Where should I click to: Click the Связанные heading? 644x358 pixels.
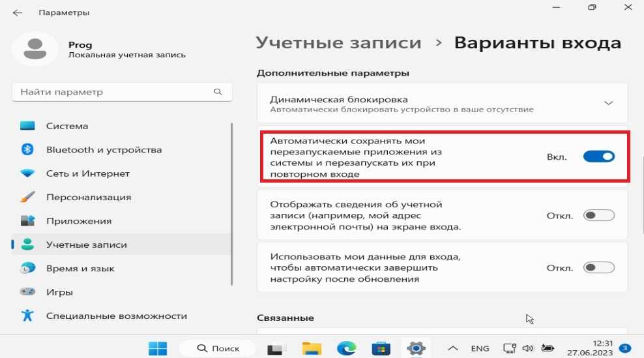pyautogui.click(x=285, y=318)
